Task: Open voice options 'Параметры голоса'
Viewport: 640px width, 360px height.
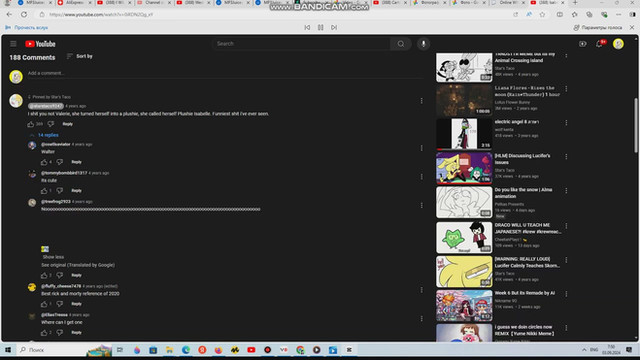Action: tap(598, 27)
